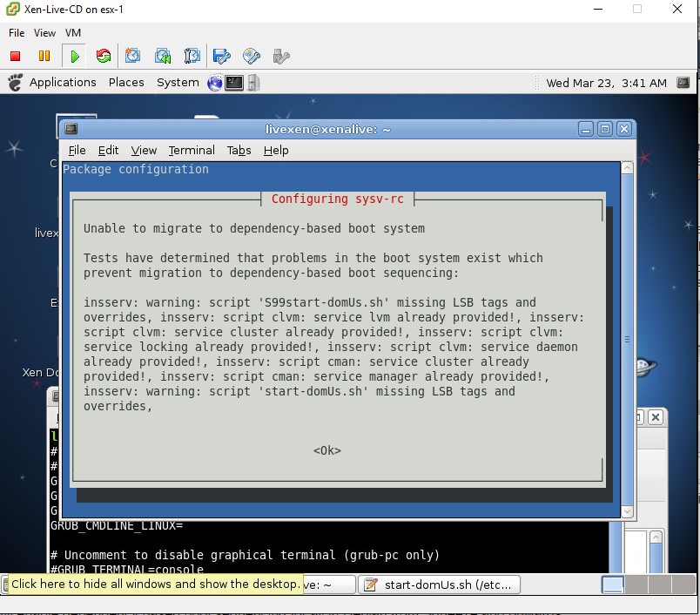Open the terminal's View menu
This screenshot has height=615, width=700.
click(144, 151)
